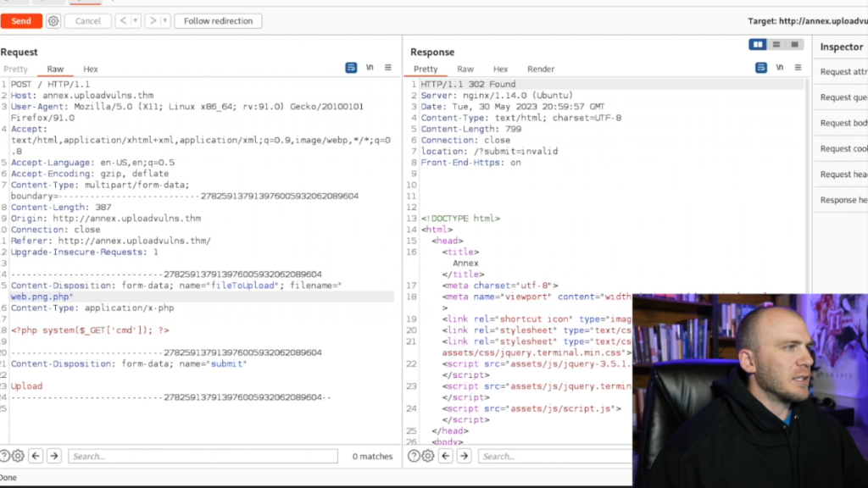Click Content-Type application/x-php line
The image size is (868, 488).
coord(92,308)
